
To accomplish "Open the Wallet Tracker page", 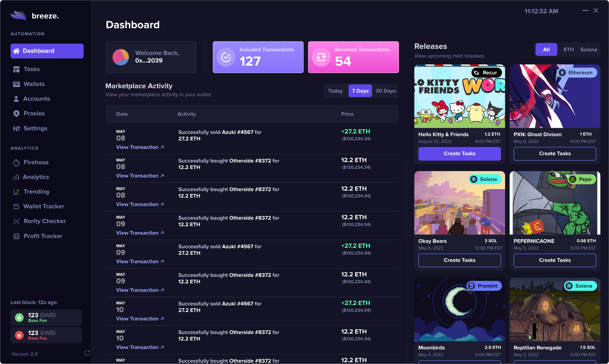I will pyautogui.click(x=43, y=206).
